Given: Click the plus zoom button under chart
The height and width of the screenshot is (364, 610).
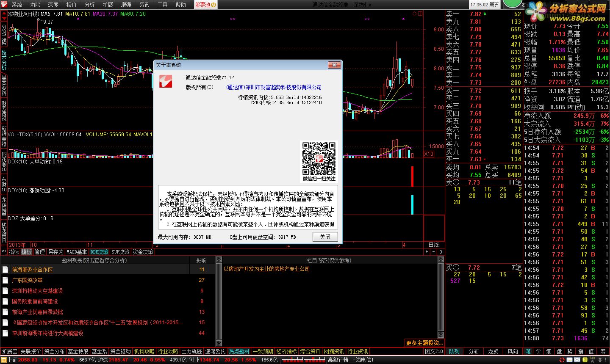Looking at the screenshot, I should point(427,252).
